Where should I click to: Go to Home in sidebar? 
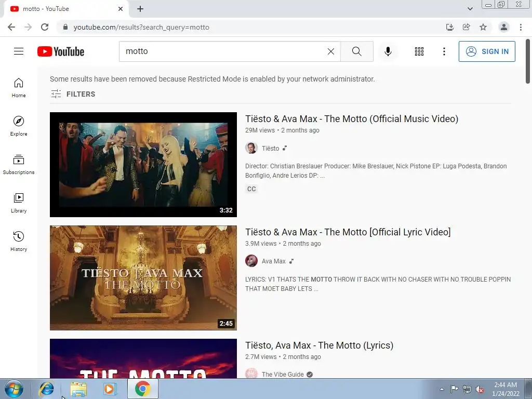pos(19,88)
